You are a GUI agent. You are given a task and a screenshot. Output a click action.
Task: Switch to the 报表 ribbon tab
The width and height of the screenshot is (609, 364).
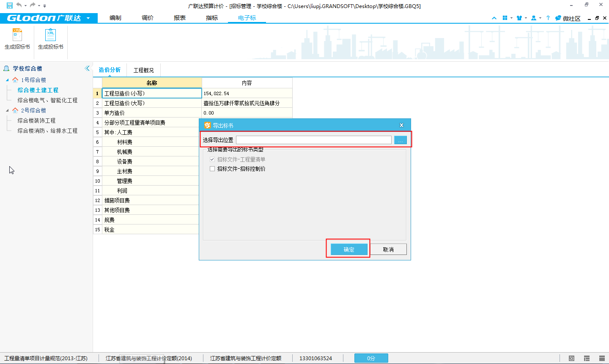tap(180, 18)
